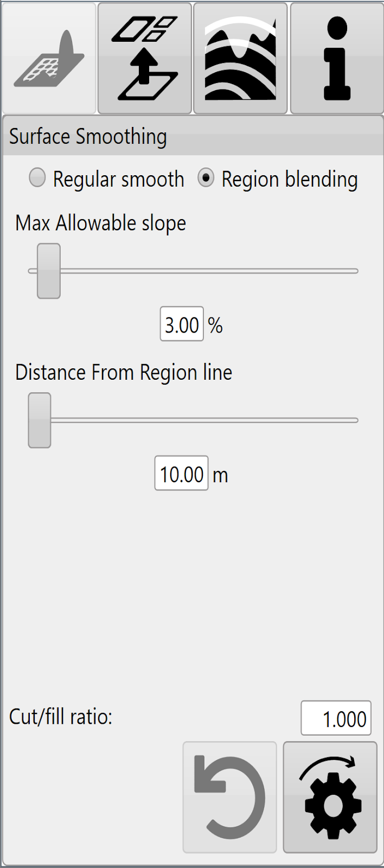Screen dimensions: 384x868
Task: Click the Regular smooth label text
Action: tap(119, 180)
